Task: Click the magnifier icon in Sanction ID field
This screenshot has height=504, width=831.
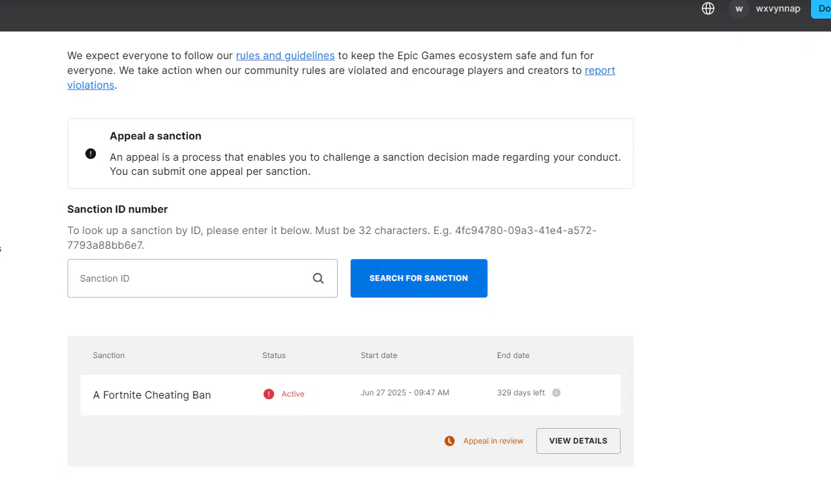Action: tap(318, 278)
